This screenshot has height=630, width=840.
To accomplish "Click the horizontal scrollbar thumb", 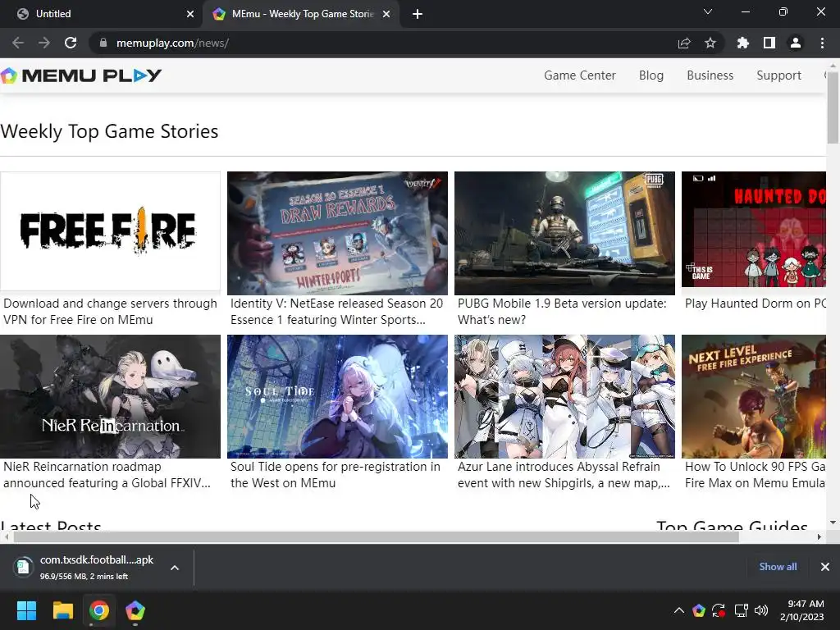I will 376,536.
